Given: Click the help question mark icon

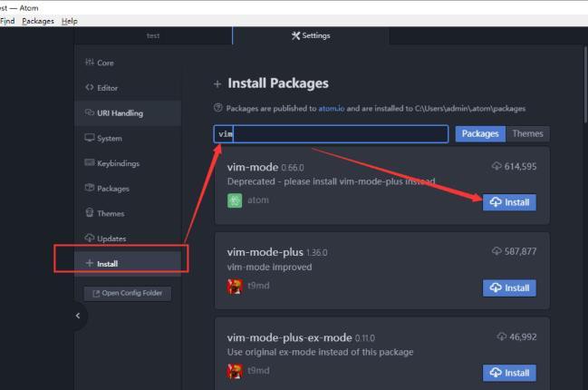Looking at the screenshot, I should point(217,108).
